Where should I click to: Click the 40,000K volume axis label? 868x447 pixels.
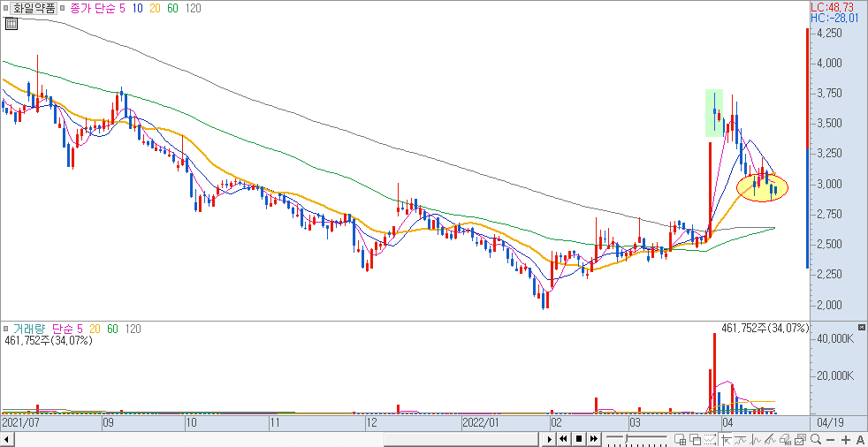(836, 338)
